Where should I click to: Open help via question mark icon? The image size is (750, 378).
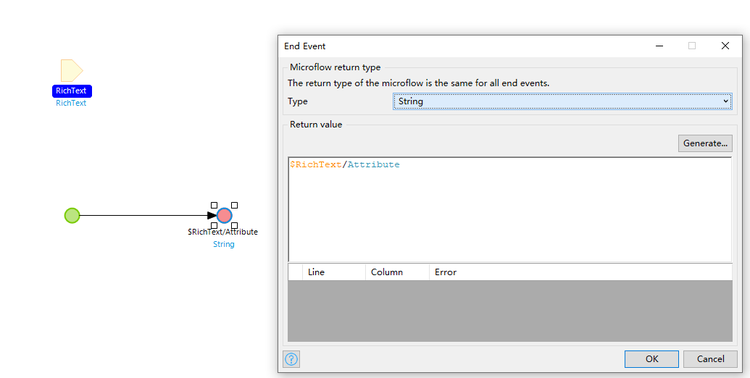[291, 359]
